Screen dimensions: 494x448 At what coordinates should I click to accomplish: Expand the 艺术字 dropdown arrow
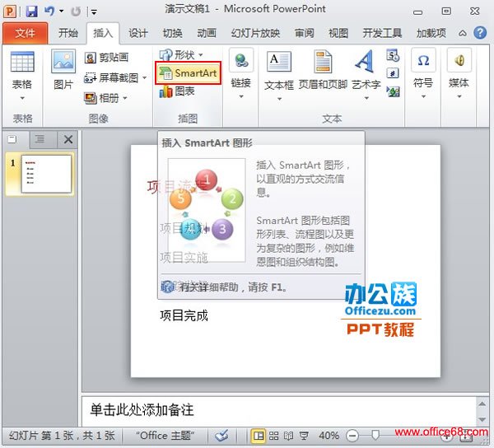[366, 98]
